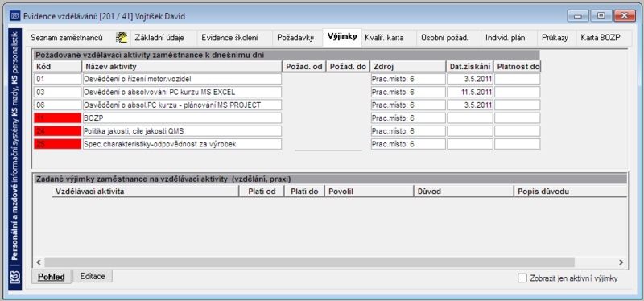Click the Popis důvodu column header

tap(571, 192)
